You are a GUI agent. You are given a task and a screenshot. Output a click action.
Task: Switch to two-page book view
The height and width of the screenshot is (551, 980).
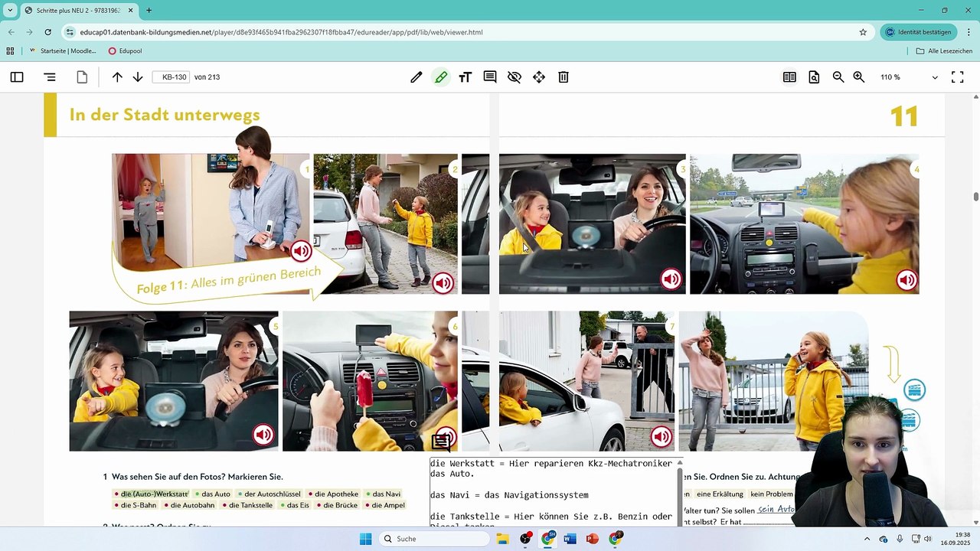pyautogui.click(x=789, y=77)
